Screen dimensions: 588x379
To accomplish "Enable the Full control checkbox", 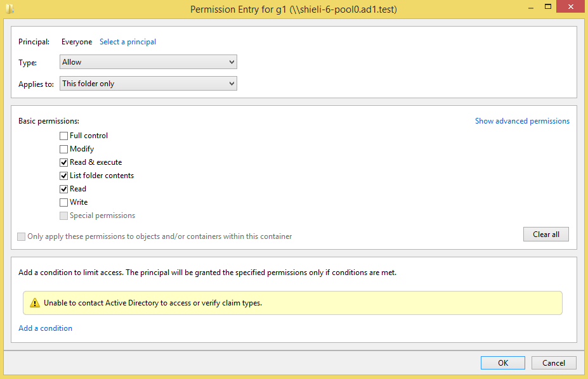I will (x=64, y=136).
